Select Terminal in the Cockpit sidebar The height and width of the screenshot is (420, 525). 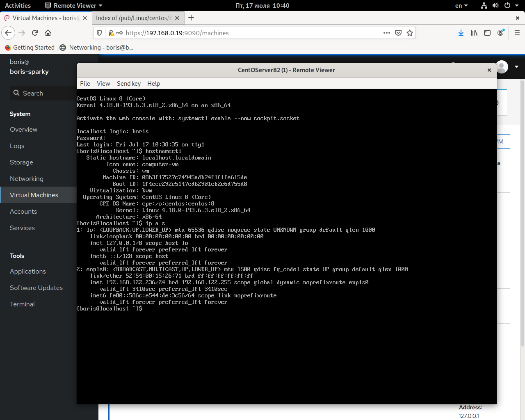pos(22,304)
